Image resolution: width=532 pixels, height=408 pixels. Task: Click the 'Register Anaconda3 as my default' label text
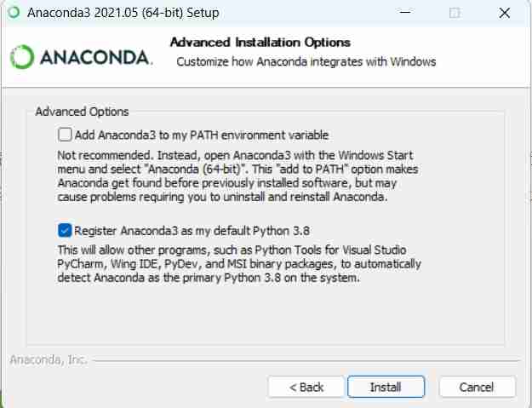192,231
